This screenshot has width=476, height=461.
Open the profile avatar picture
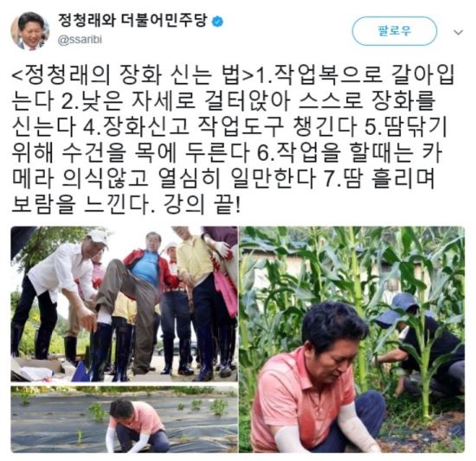pos(29,31)
